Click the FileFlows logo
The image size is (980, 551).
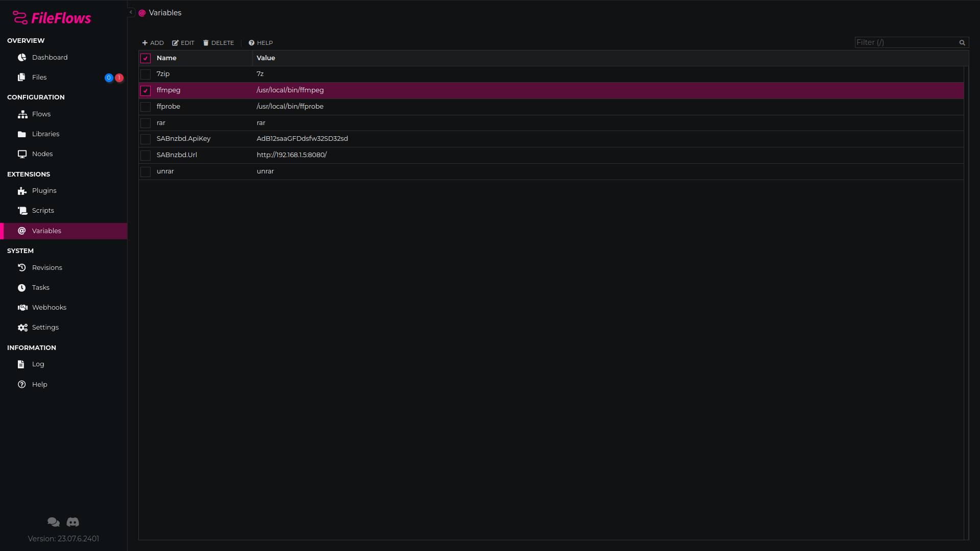52,18
